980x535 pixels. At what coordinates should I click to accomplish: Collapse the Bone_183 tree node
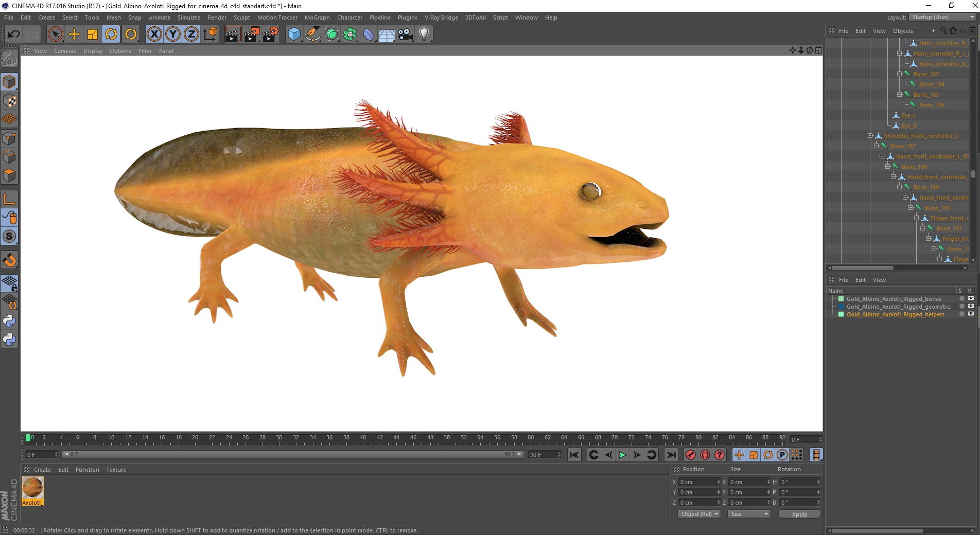pos(899,74)
